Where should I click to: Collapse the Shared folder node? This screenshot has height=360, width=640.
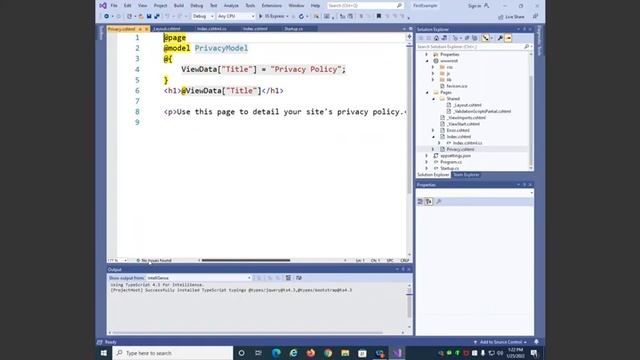(x=433, y=99)
